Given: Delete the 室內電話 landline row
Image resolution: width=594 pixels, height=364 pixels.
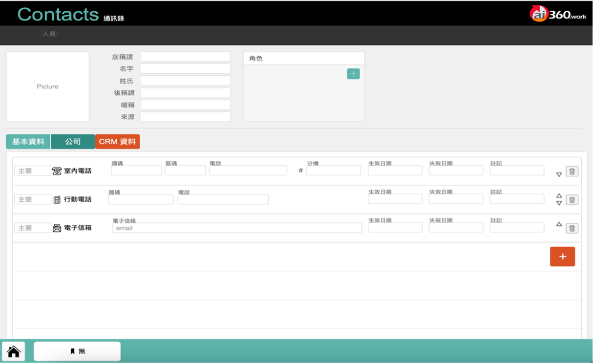Looking at the screenshot, I should click(x=572, y=171).
